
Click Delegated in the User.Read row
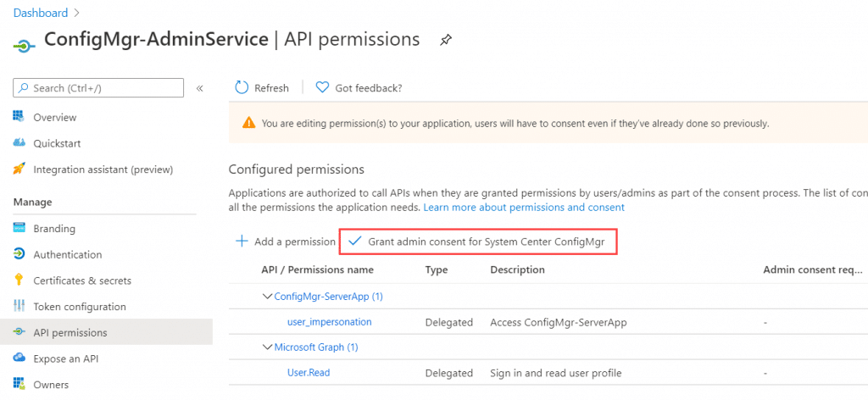click(449, 374)
